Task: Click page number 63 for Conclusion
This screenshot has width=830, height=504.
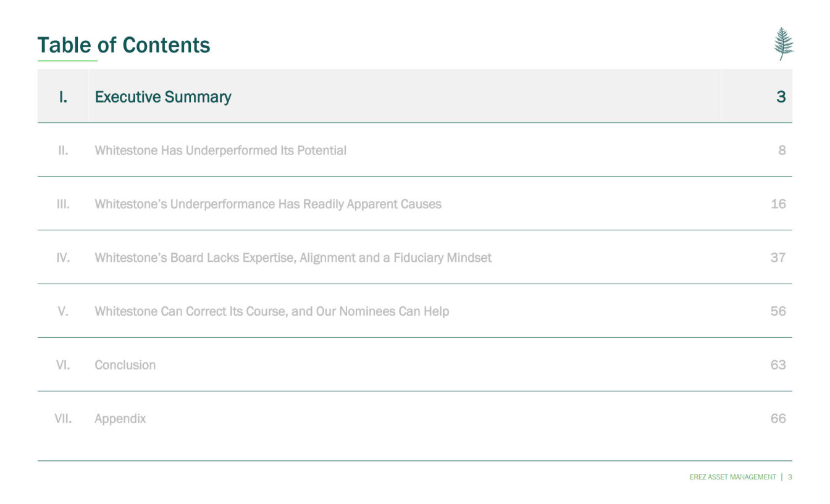Action: [778, 365]
